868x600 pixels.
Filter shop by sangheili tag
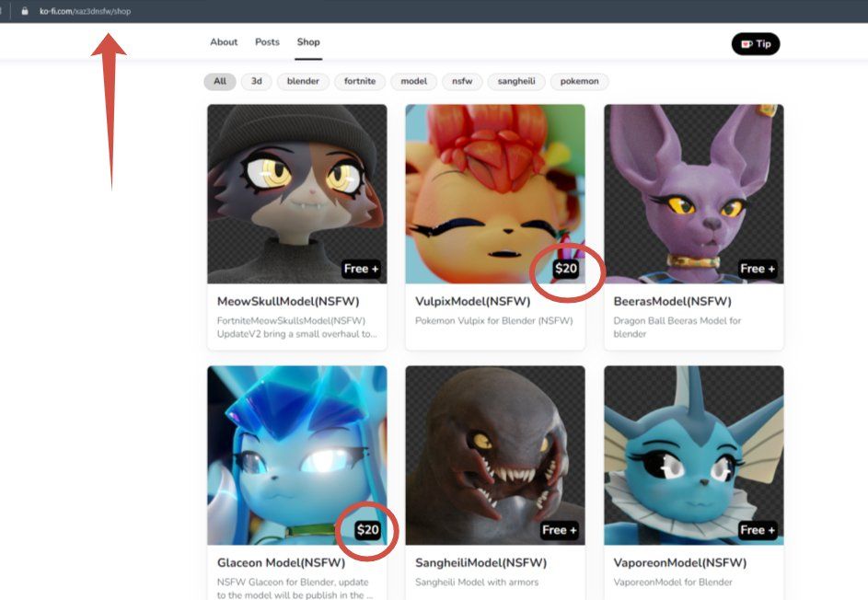coord(516,81)
